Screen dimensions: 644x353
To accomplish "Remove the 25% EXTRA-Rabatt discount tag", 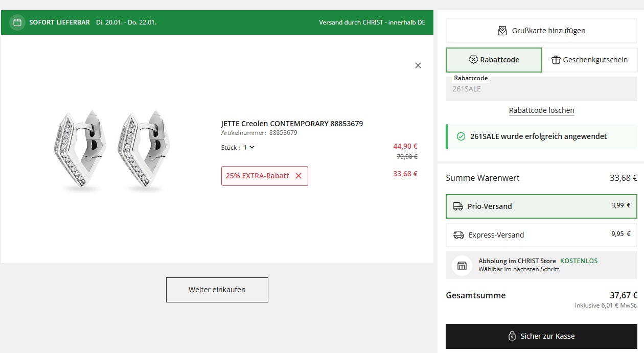I will [x=298, y=176].
